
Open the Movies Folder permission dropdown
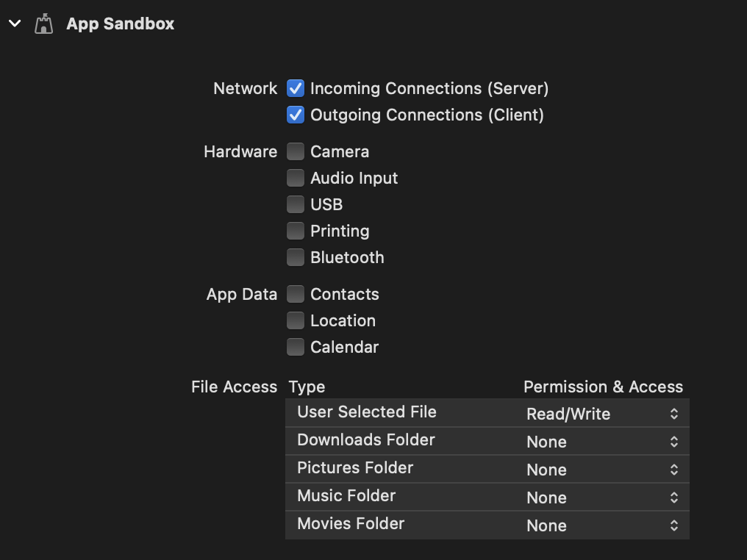coord(675,525)
